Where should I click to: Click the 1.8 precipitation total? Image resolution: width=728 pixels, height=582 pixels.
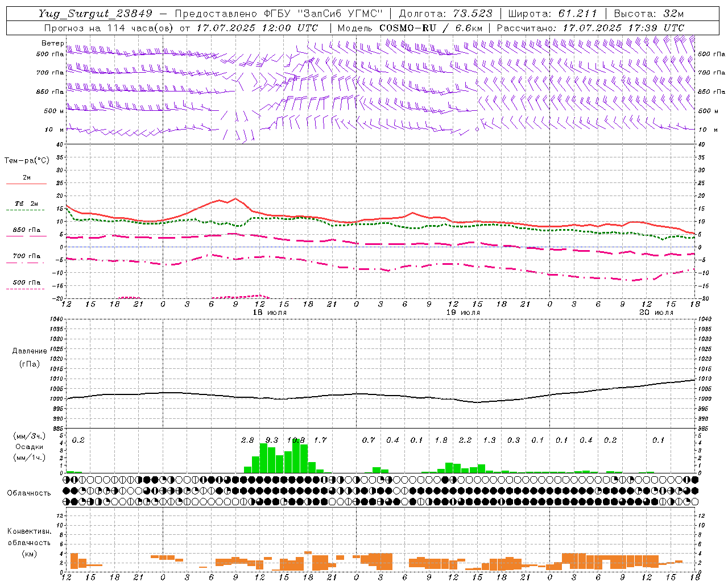pyautogui.click(x=441, y=440)
